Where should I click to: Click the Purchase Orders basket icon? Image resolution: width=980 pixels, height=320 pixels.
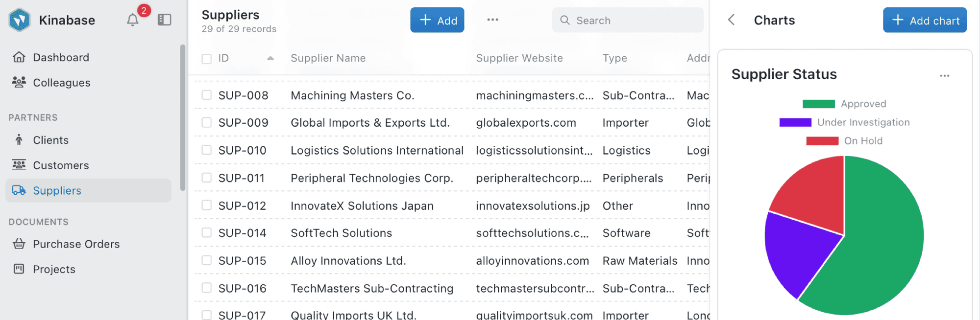click(19, 244)
